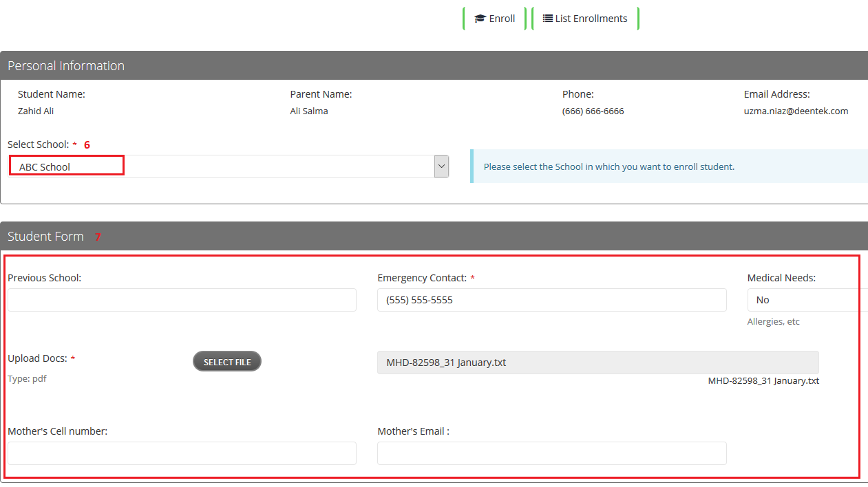Click the 'Allergies, etc' hint text
This screenshot has height=487, width=868.
[774, 321]
